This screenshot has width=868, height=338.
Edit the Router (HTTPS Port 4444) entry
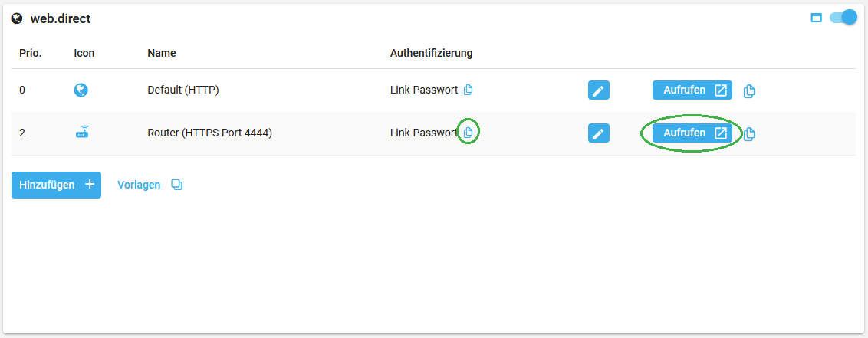point(598,133)
